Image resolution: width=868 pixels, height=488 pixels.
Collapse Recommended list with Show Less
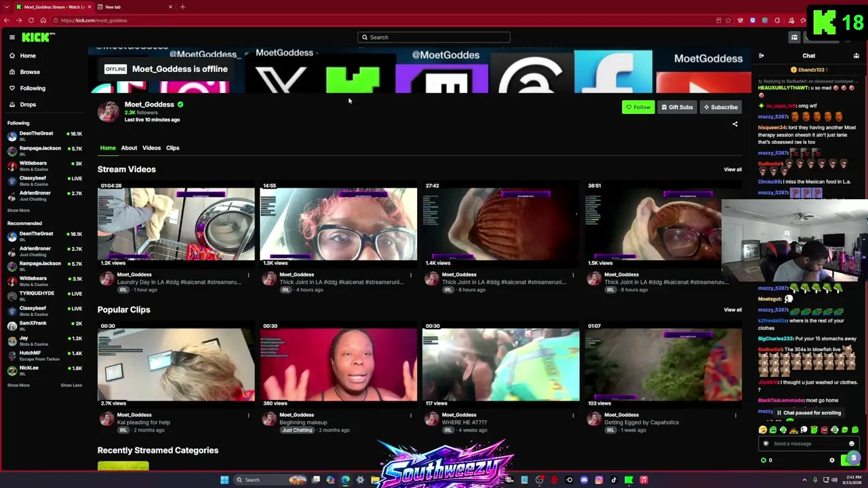71,386
